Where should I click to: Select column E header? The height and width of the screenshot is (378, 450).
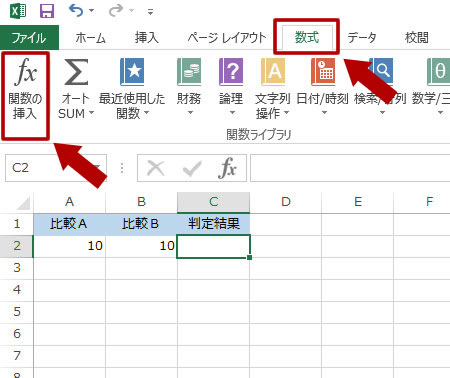click(358, 202)
